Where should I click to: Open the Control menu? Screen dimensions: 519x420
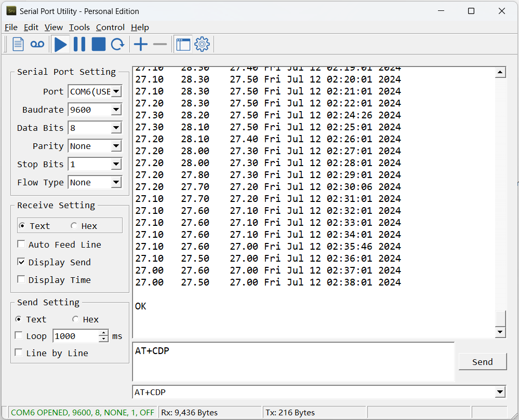(110, 28)
